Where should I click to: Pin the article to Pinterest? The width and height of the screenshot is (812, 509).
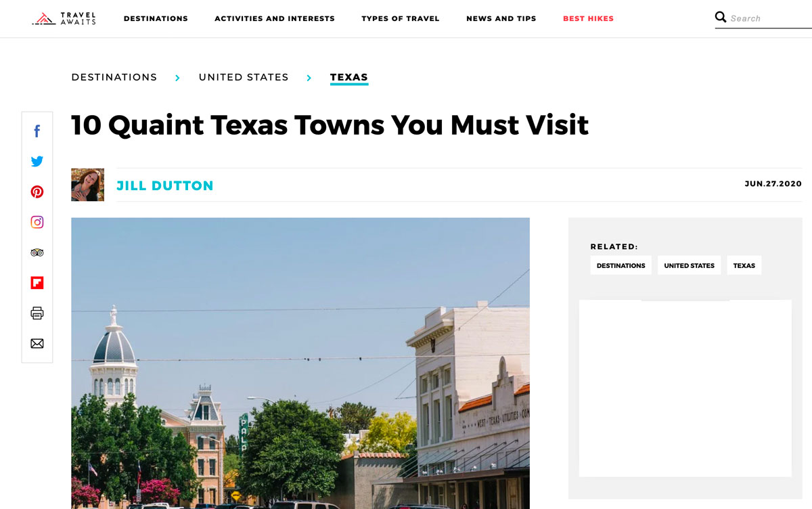(x=37, y=192)
